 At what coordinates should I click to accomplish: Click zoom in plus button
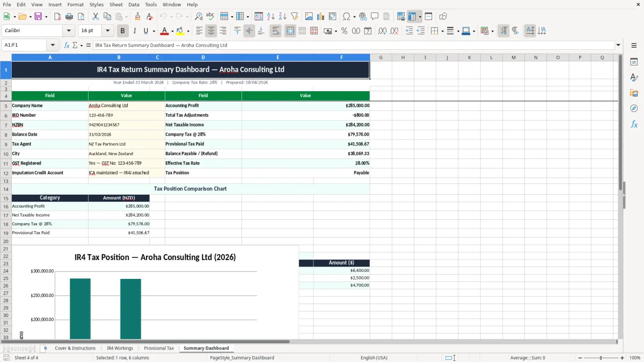pyautogui.click(x=622, y=358)
